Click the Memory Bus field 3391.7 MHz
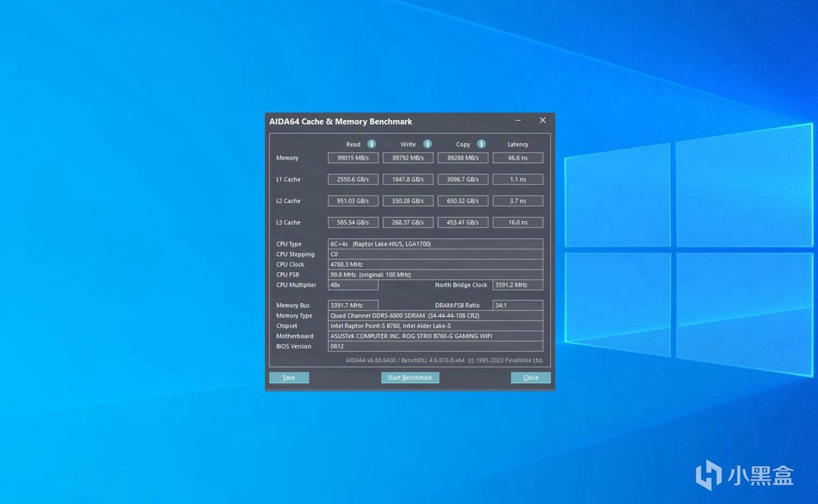The image size is (818, 504). (x=353, y=306)
